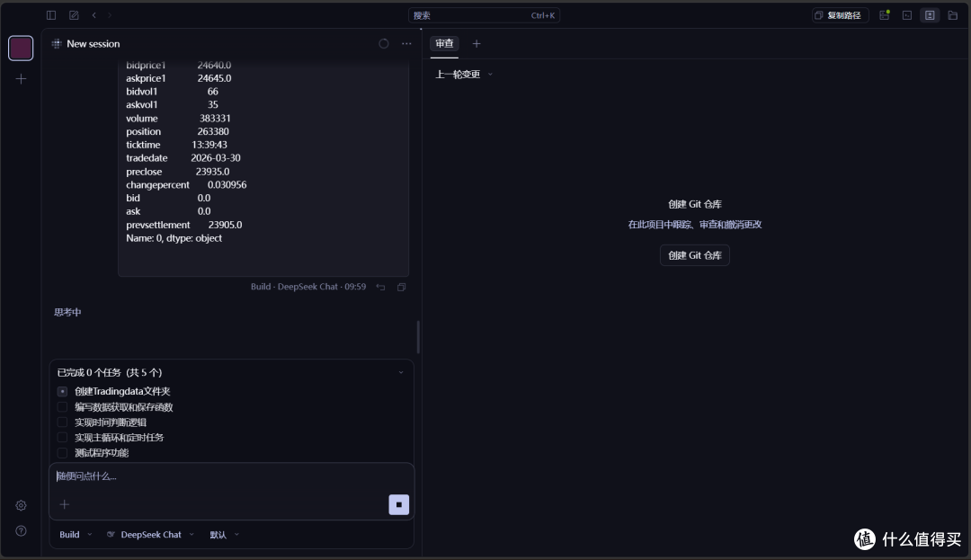
Task: Open the 默认 variant dropdown
Action: pos(224,535)
